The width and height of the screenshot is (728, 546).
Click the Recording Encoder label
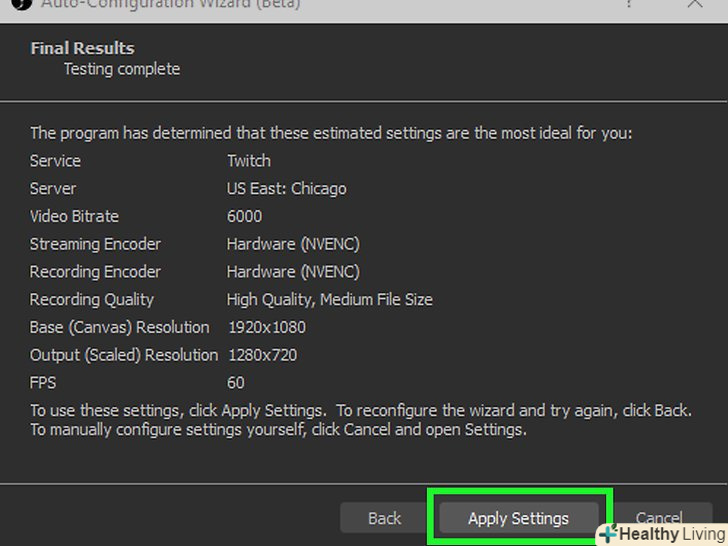tap(95, 272)
